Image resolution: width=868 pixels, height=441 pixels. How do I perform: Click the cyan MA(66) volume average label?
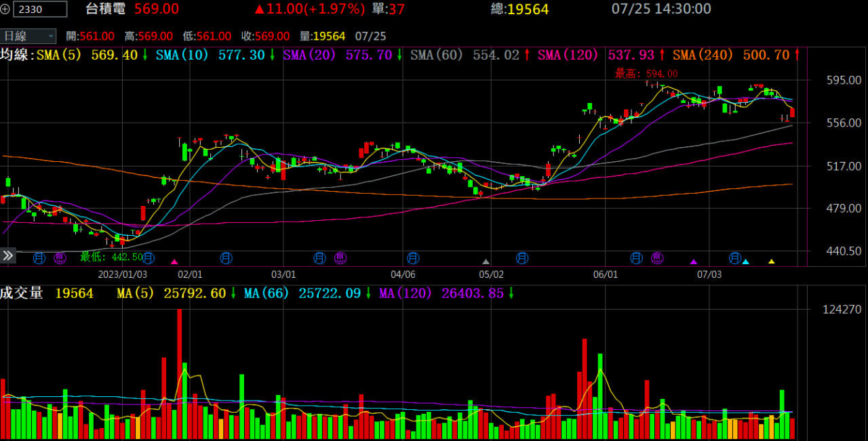point(267,293)
